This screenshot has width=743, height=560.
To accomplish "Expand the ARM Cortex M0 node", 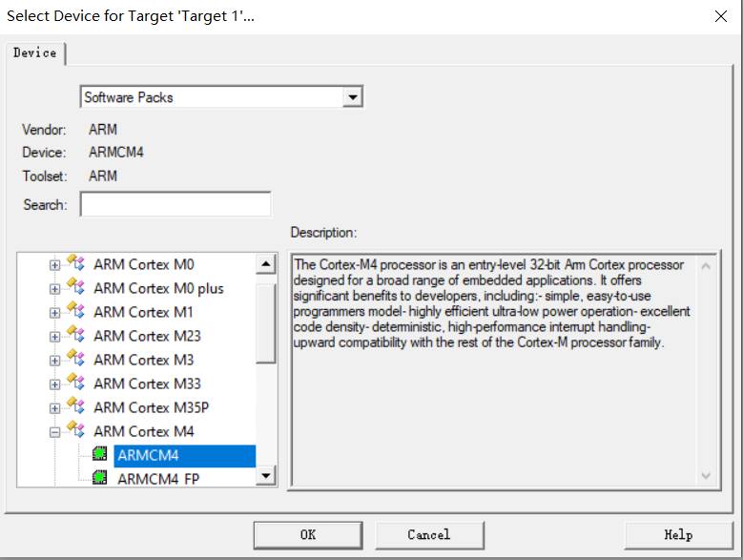I will point(55,265).
